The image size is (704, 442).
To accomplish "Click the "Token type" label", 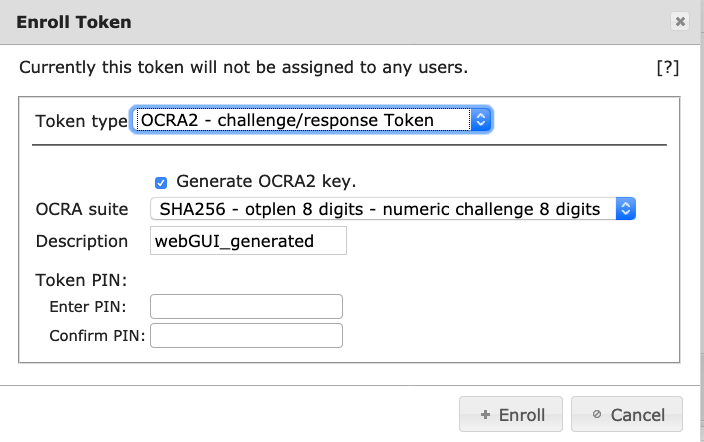I will pos(81,121).
